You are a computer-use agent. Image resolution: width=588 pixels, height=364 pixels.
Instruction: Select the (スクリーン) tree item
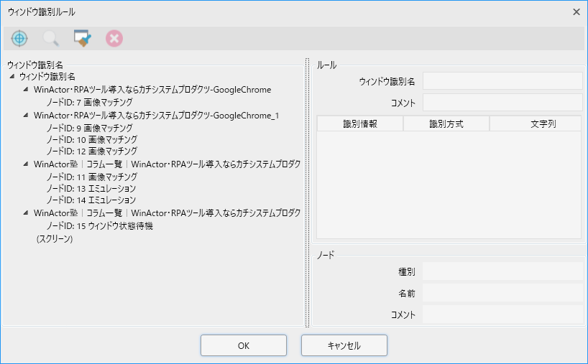point(55,239)
